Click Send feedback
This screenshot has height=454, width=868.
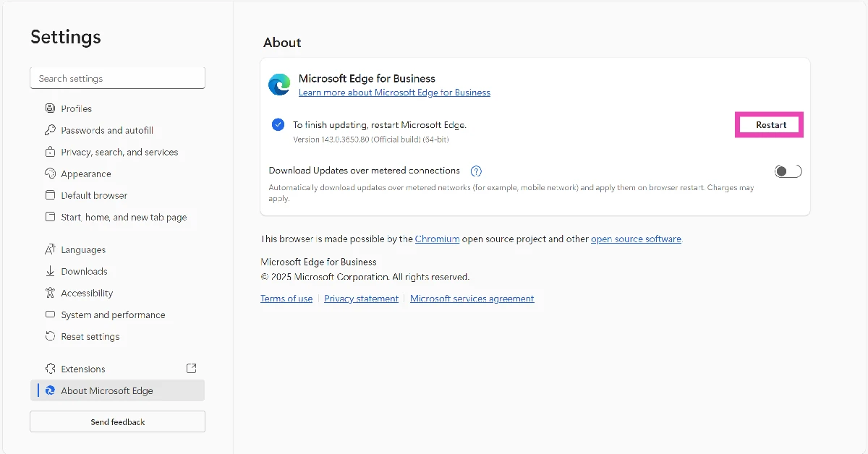click(x=117, y=421)
